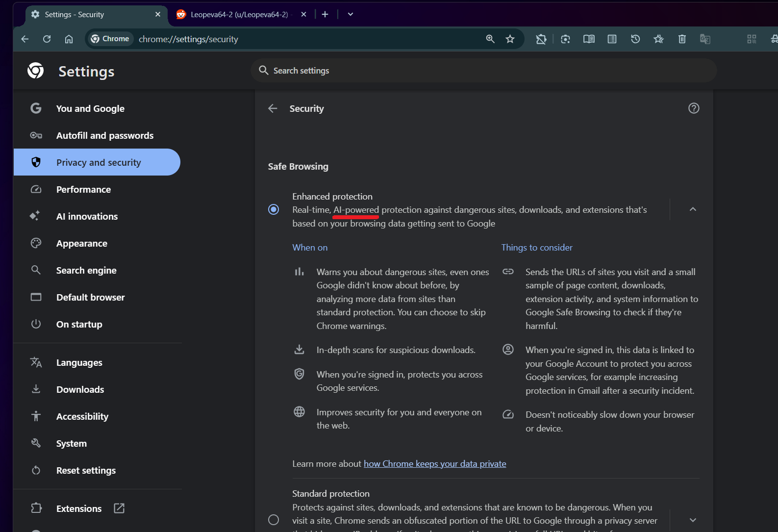Click the QR code toolbar icon
Screen dimensions: 778x532
pos(752,39)
